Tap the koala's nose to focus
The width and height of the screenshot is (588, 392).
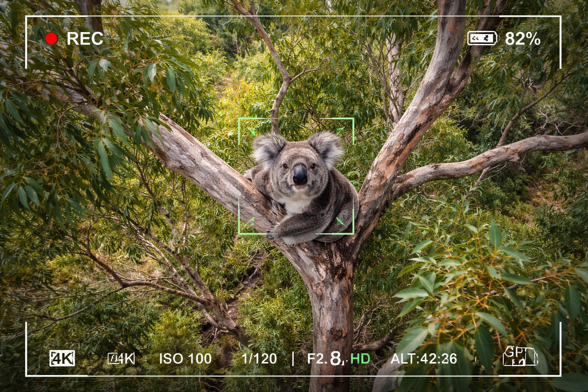click(300, 174)
